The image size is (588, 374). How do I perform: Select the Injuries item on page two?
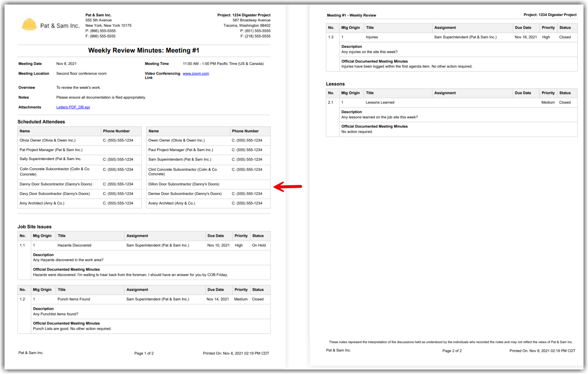pyautogui.click(x=372, y=37)
